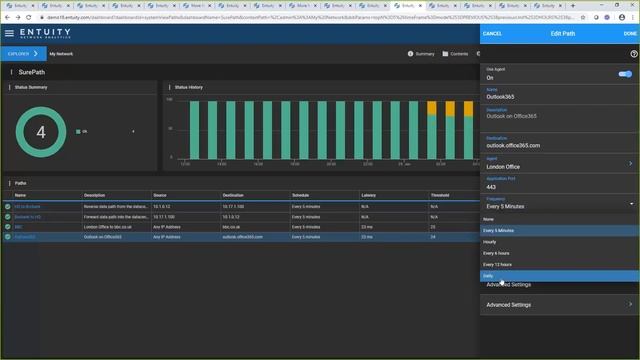Click status icon of Forward data path row

8,217
